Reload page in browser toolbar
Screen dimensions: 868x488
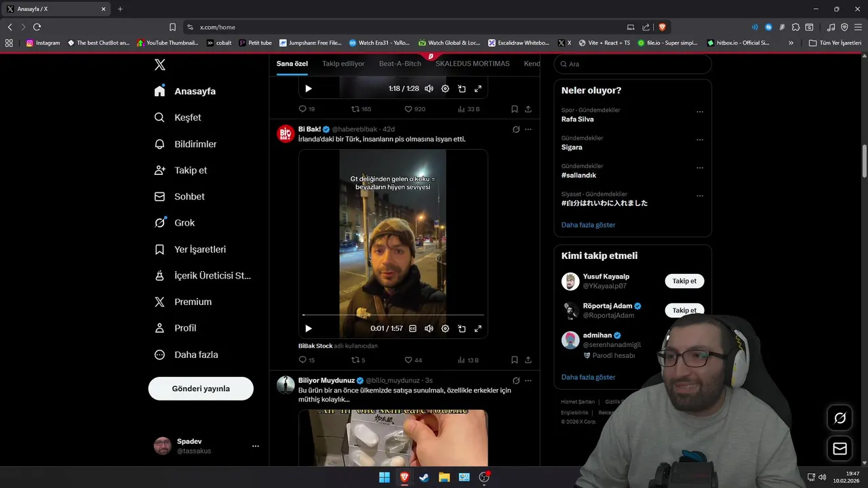[x=37, y=27]
